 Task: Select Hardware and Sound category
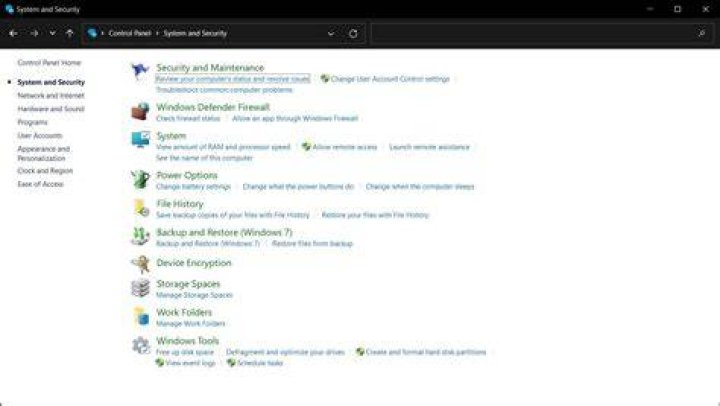pos(51,109)
